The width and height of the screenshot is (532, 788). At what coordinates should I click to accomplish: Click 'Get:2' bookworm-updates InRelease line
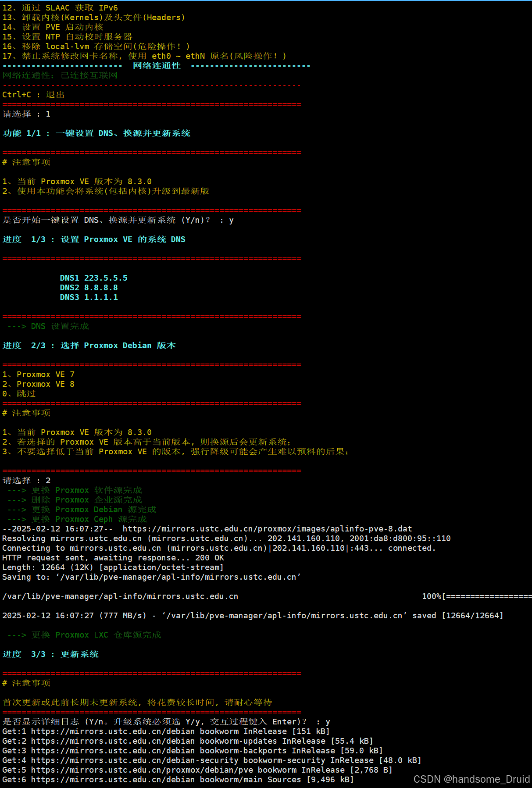point(188,741)
